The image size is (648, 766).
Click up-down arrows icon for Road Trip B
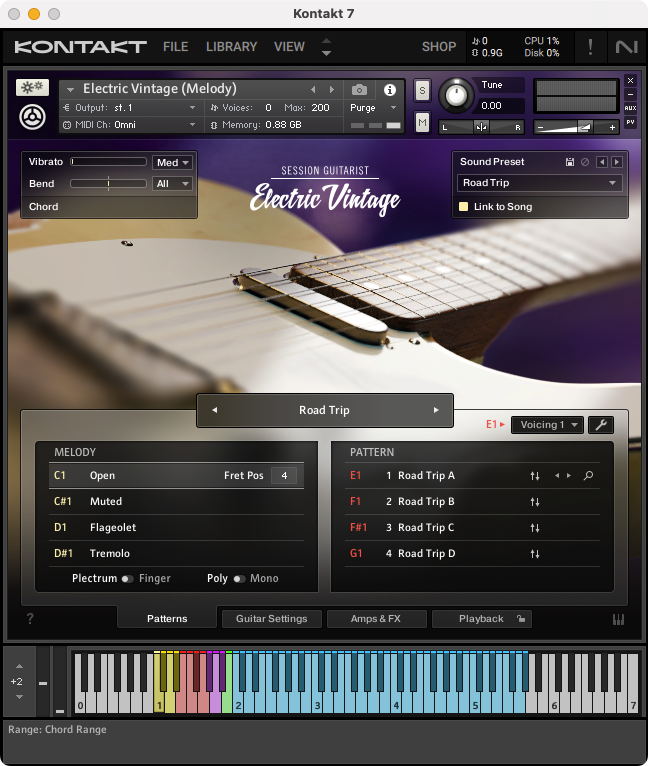(535, 502)
